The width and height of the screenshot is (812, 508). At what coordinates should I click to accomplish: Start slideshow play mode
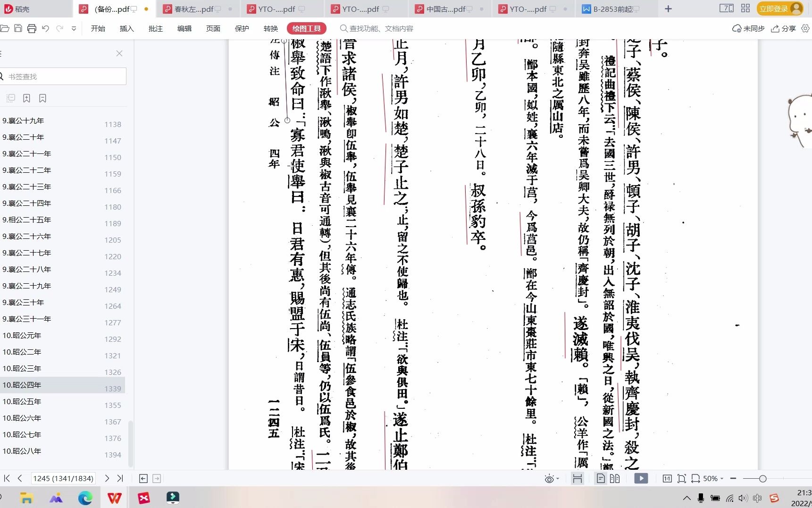(641, 478)
